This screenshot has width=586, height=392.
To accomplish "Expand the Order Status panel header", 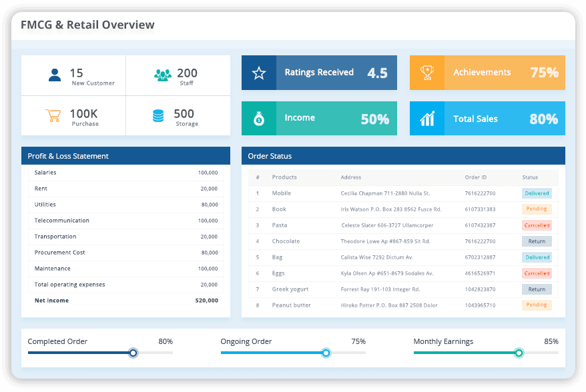I will [x=403, y=155].
